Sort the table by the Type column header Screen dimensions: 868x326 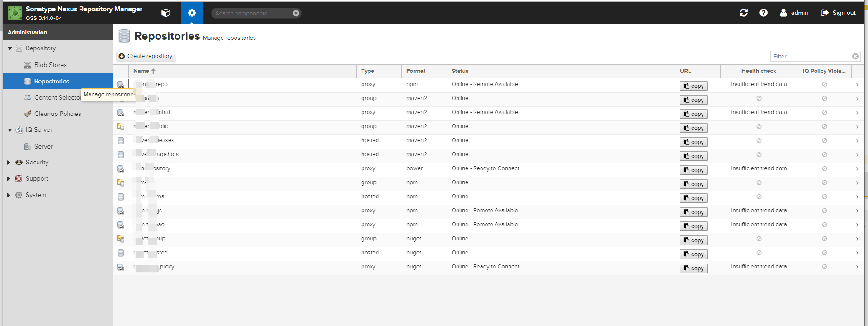coord(379,71)
